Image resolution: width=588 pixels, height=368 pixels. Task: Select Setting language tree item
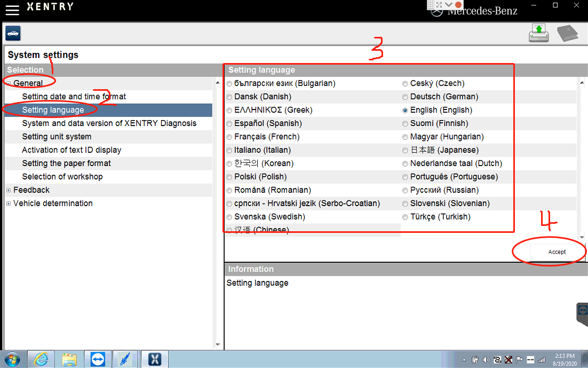[53, 110]
